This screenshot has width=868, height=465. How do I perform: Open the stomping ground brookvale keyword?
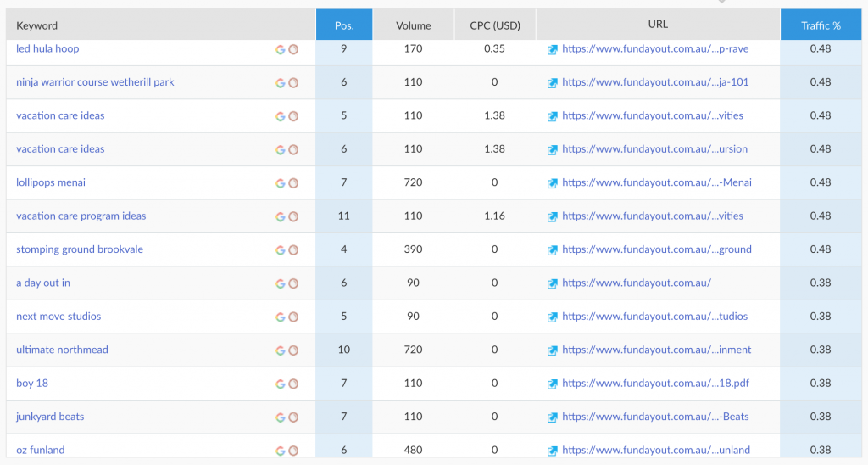click(x=79, y=249)
